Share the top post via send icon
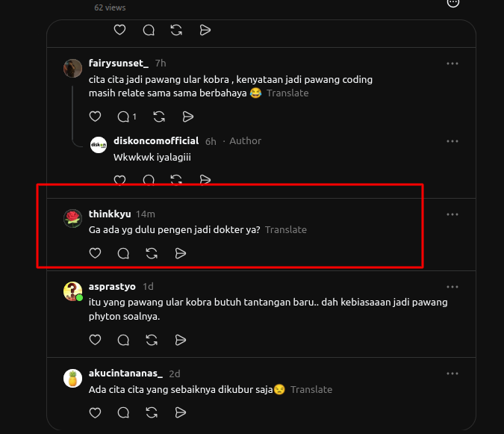The image size is (504, 434). coord(205,30)
